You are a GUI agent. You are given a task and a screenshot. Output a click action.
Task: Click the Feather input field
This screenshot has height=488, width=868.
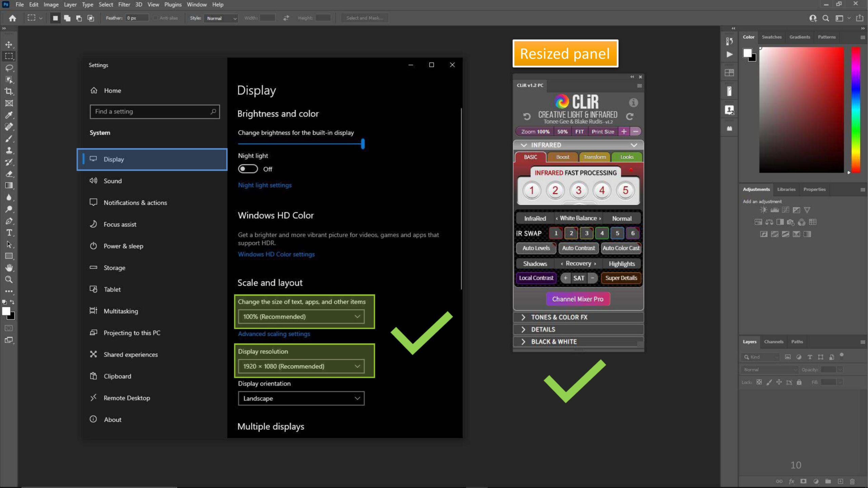point(137,18)
